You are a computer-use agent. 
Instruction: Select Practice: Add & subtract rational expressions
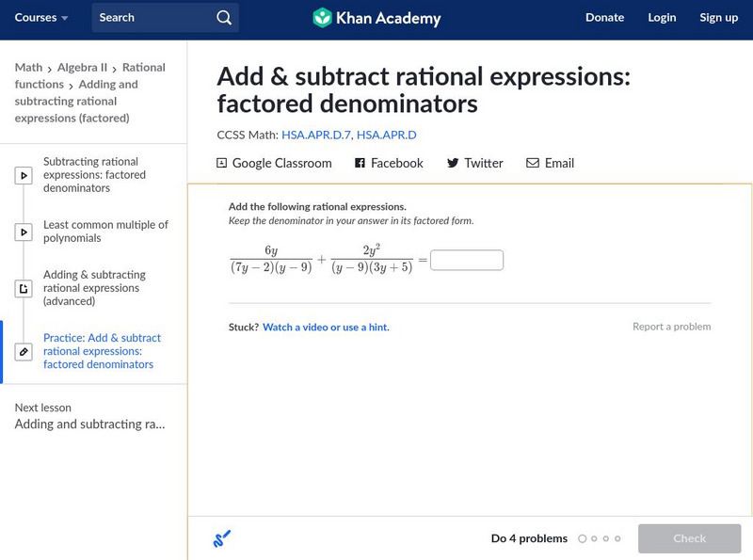click(x=102, y=351)
